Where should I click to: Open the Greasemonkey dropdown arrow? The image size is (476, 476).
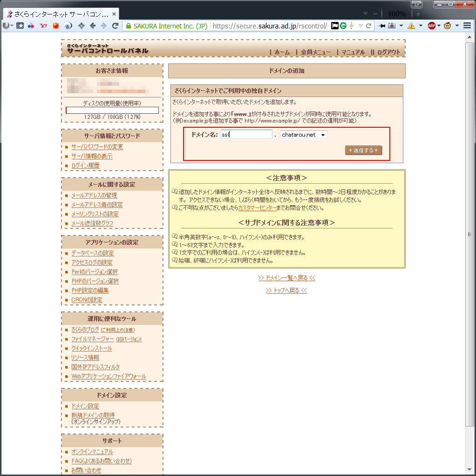(x=457, y=26)
